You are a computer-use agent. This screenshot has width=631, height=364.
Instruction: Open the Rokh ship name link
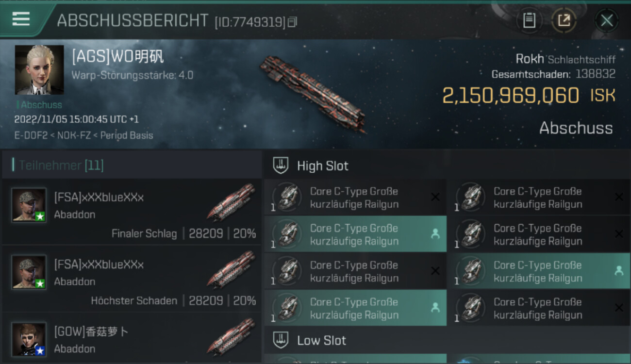pos(530,59)
